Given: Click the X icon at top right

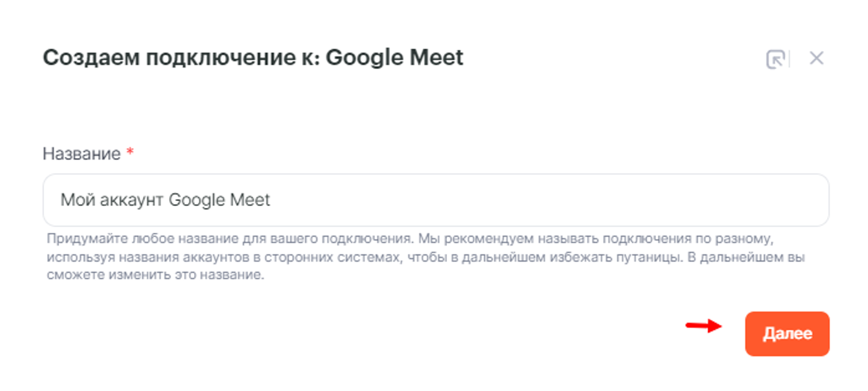Looking at the screenshot, I should (x=817, y=58).
